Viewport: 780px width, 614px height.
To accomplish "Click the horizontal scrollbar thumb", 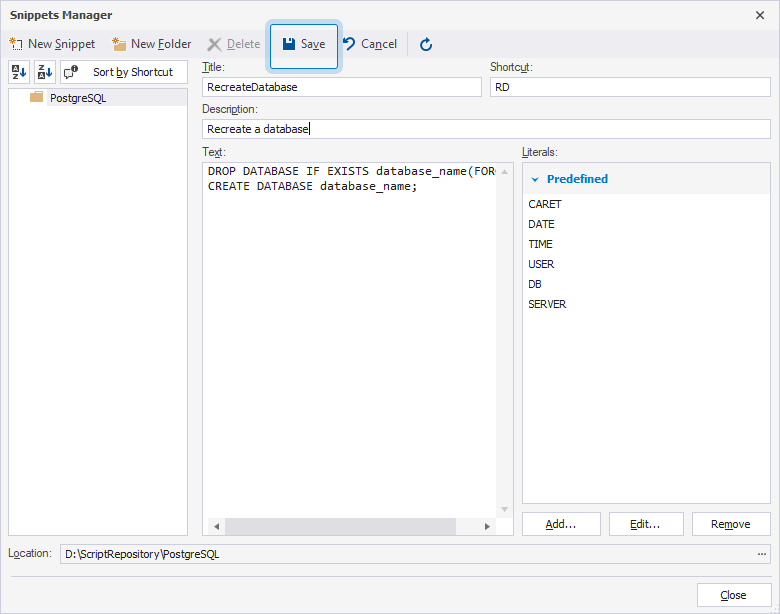I will coord(340,526).
